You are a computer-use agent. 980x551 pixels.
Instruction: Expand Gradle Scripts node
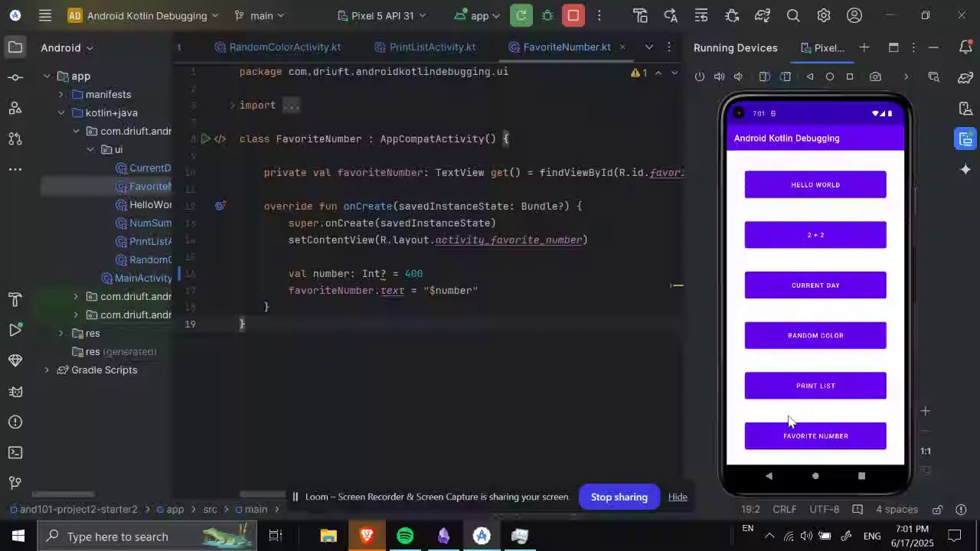(47, 370)
